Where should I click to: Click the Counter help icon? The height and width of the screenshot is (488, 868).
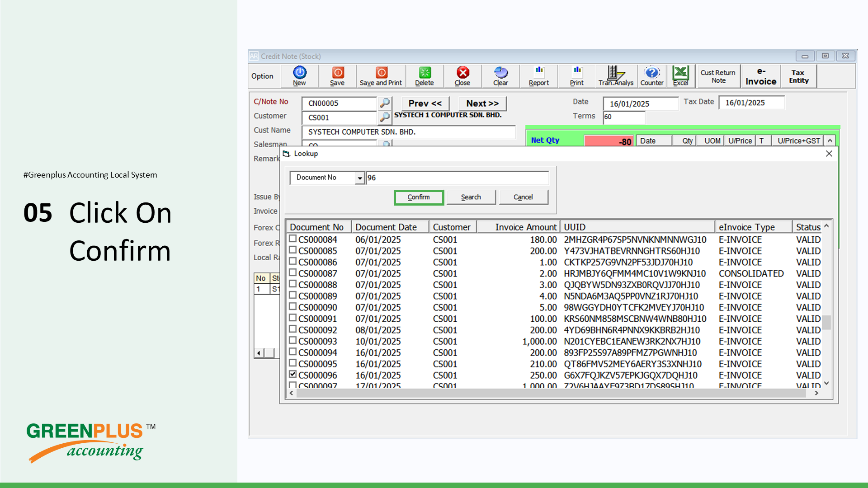[x=652, y=75]
